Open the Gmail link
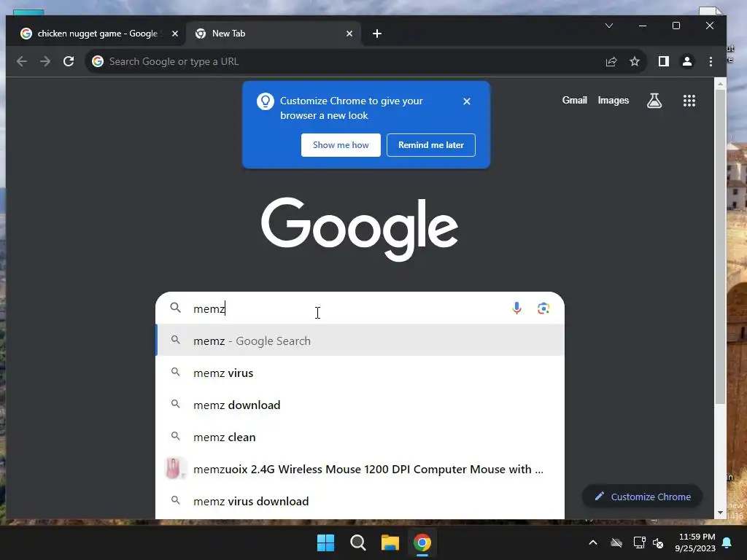The width and height of the screenshot is (747, 560). click(574, 101)
